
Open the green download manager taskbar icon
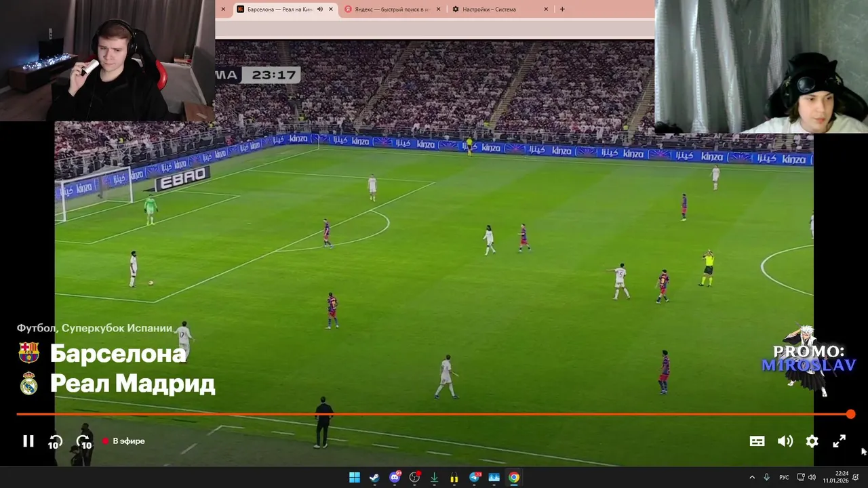[435, 477]
